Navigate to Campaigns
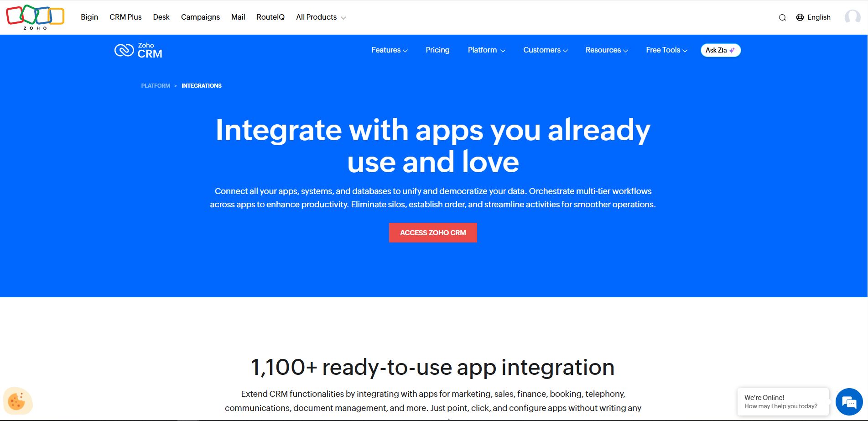 pos(200,17)
